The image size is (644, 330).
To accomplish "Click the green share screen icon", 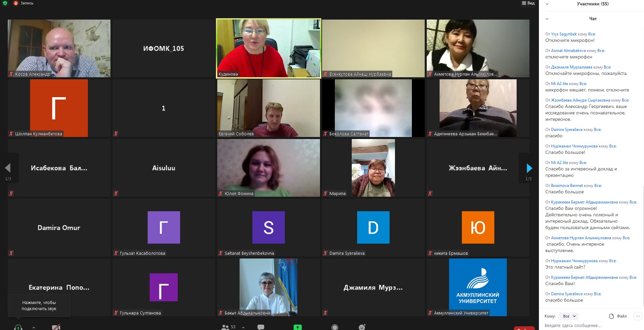I will pyautogui.click(x=297, y=327).
